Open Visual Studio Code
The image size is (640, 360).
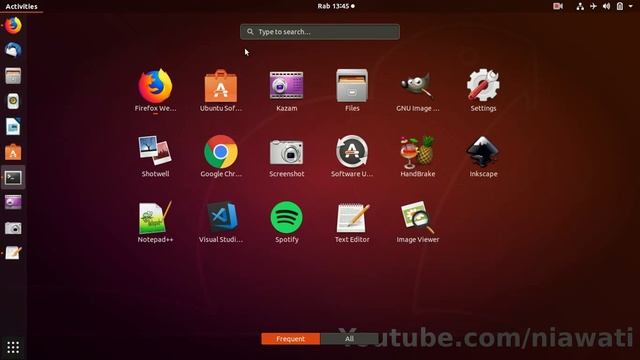click(x=221, y=222)
